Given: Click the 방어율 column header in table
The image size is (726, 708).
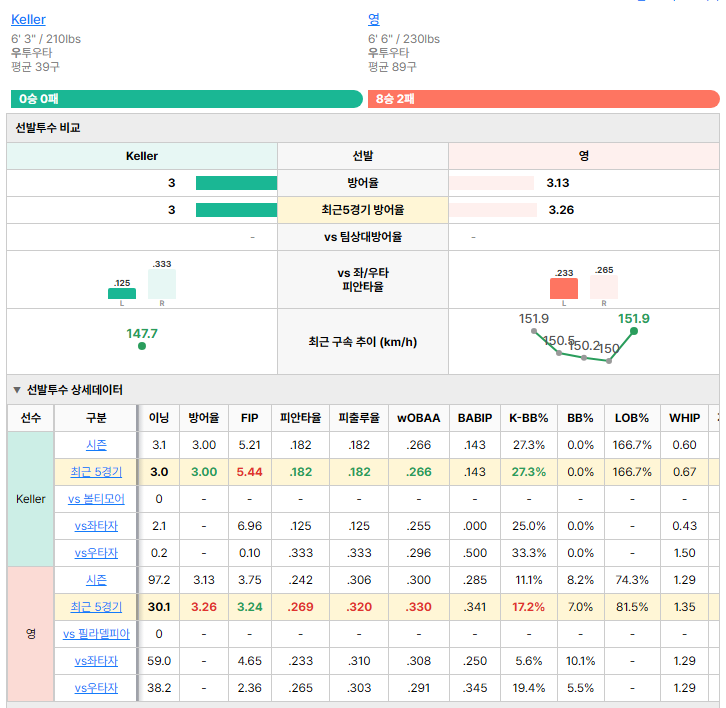Looking at the screenshot, I should tap(204, 418).
